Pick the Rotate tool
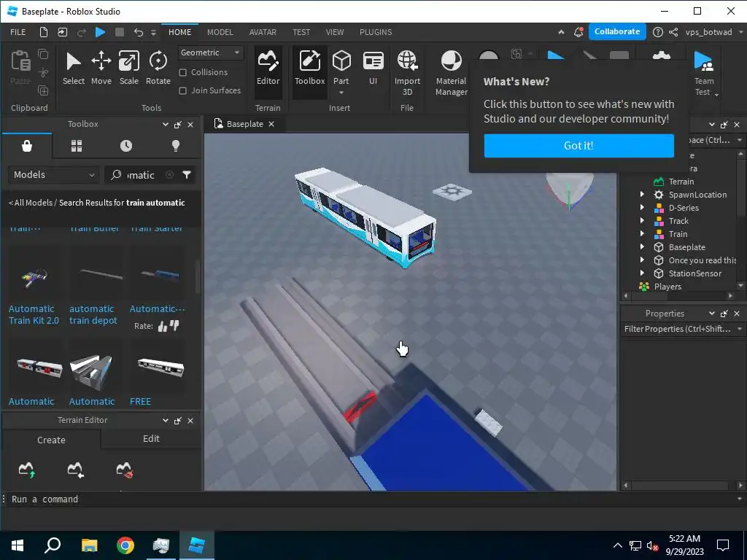The height and width of the screenshot is (560, 747). [158, 68]
